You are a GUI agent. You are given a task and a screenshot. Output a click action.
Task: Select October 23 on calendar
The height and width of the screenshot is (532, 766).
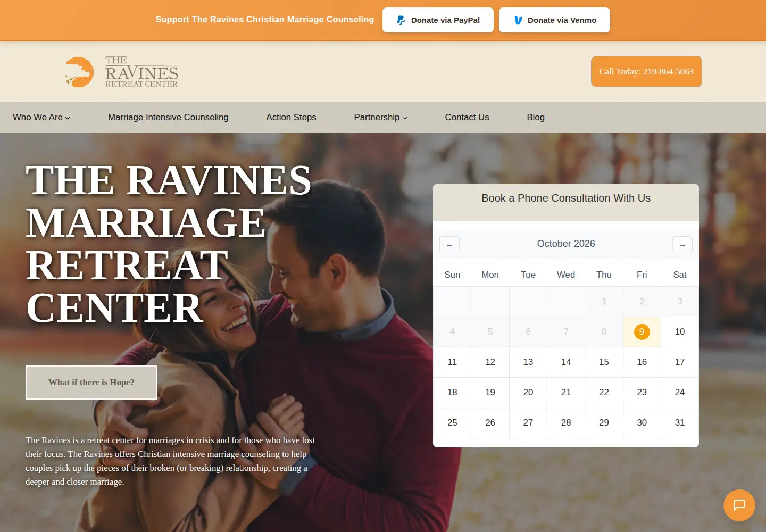click(642, 393)
